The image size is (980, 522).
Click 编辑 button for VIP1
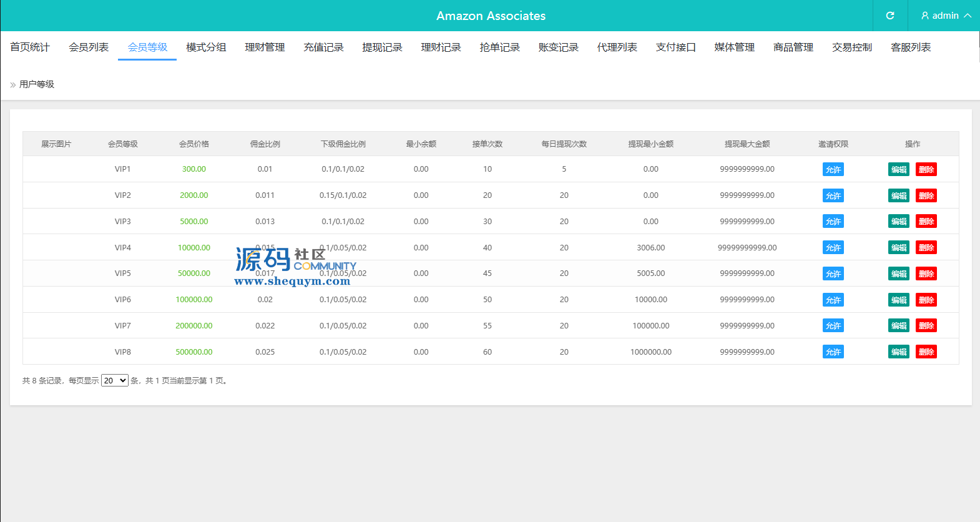[x=898, y=170]
